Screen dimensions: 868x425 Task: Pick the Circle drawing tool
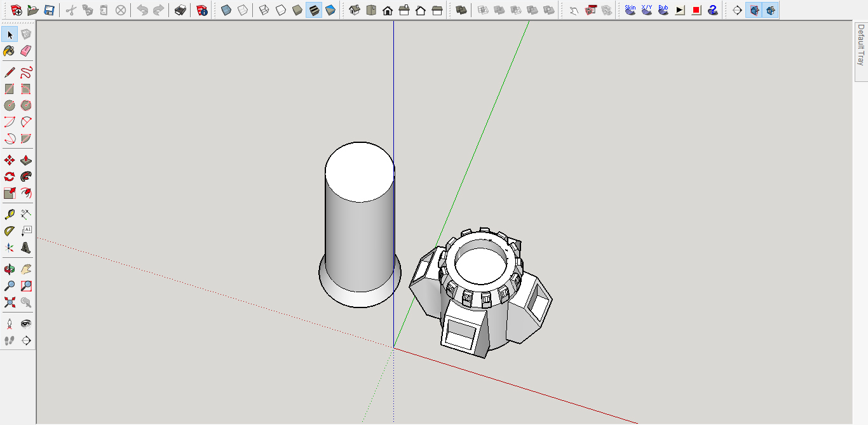(10, 105)
